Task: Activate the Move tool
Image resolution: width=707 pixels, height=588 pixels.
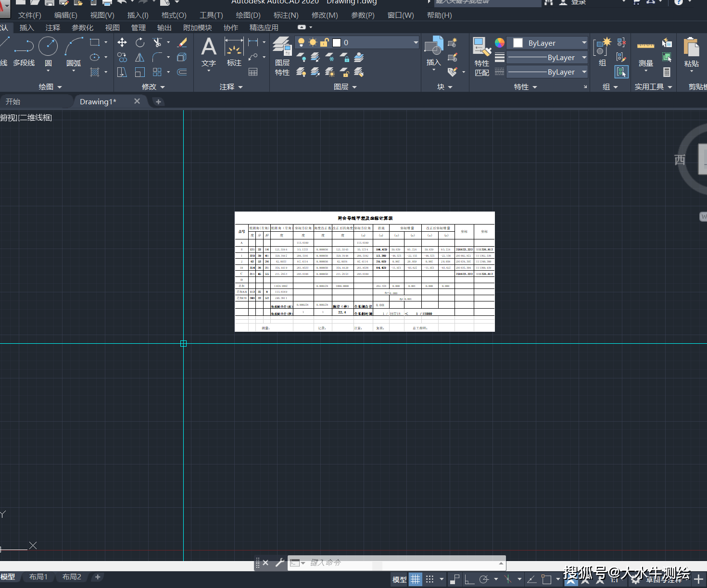Action: coord(122,42)
